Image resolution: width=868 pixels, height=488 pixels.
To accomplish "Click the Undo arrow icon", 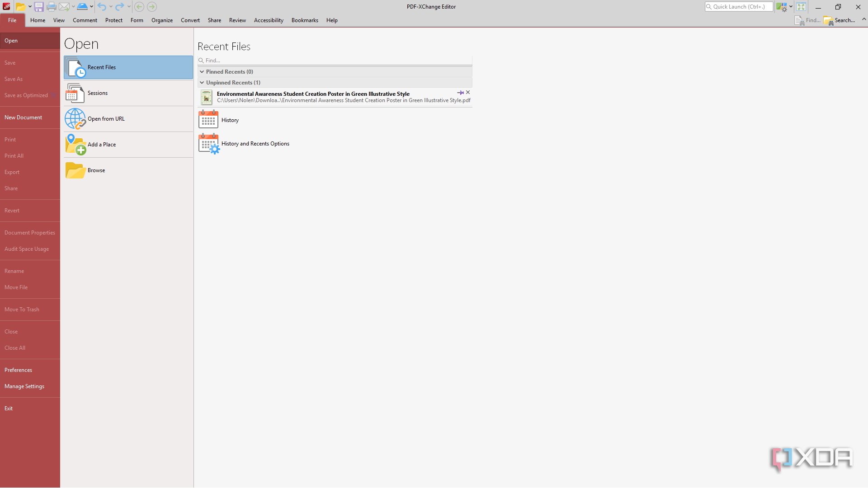I will [x=101, y=7].
